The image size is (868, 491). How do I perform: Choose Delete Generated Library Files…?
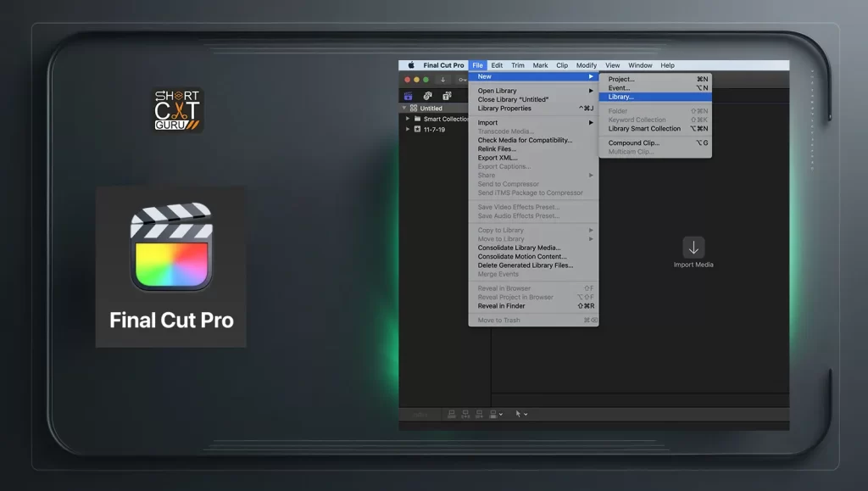(534, 265)
